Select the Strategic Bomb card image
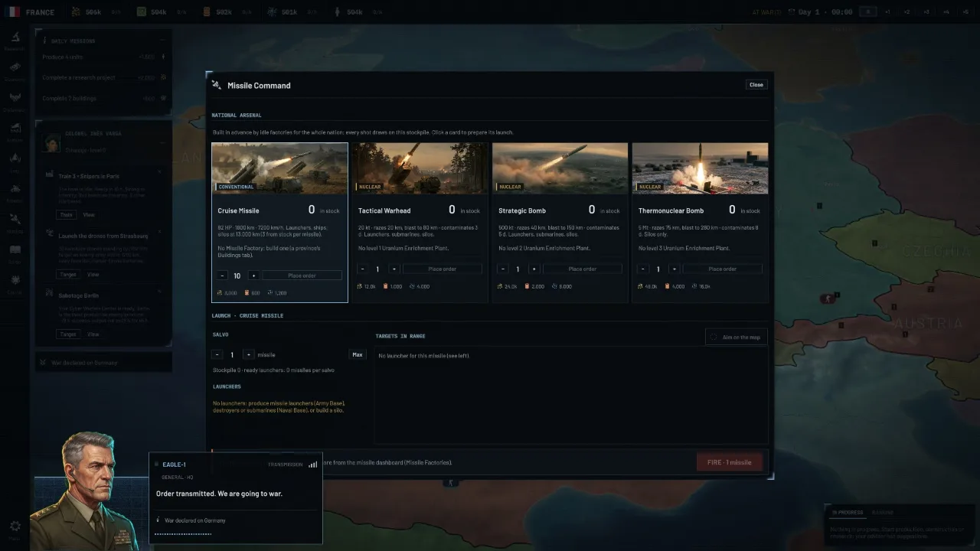Screen dimensions: 980x551 (x=560, y=168)
